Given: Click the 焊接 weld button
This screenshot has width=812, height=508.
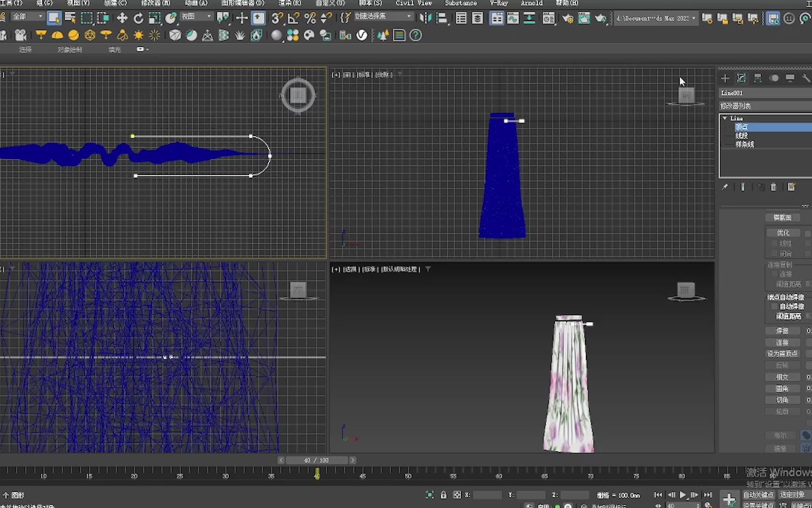Looking at the screenshot, I should 782,331.
